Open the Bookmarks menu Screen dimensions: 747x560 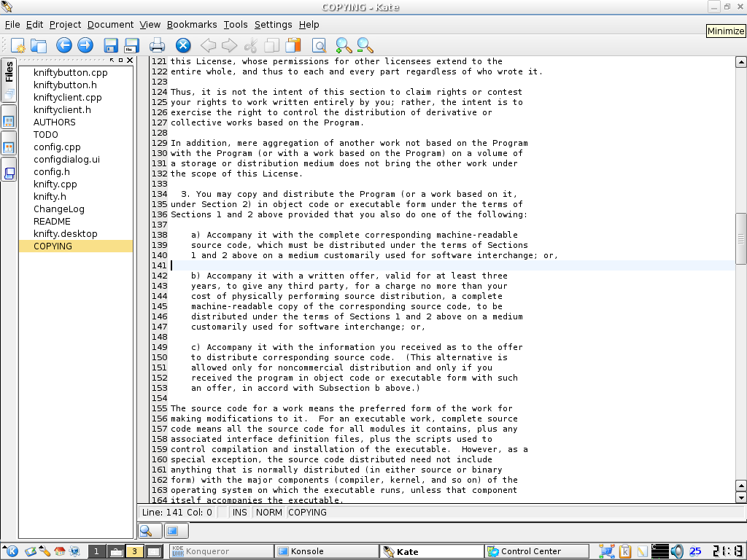pyautogui.click(x=192, y=25)
